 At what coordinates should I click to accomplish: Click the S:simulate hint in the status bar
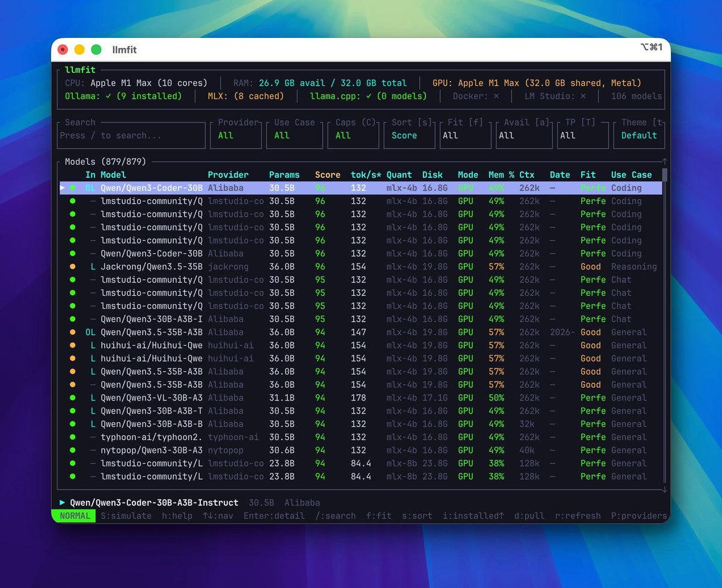[126, 516]
